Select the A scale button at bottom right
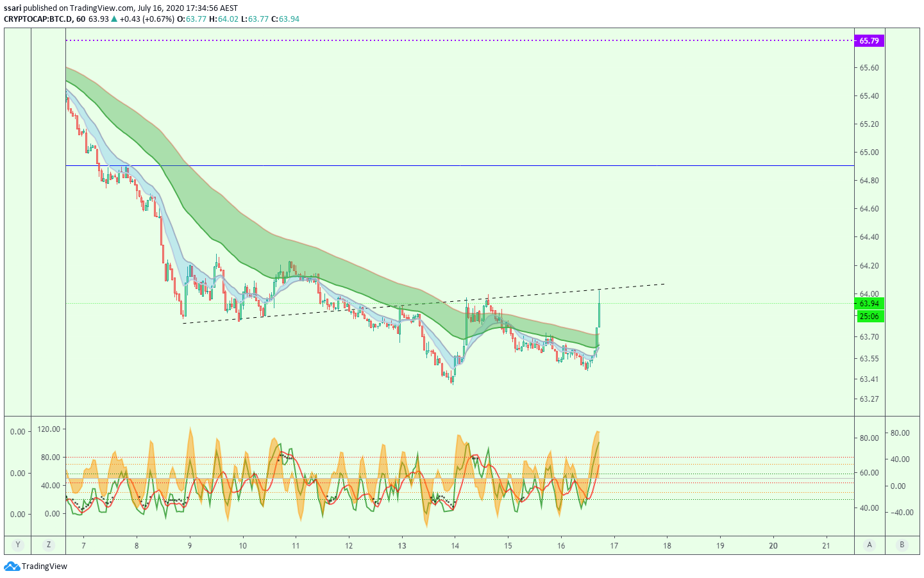The image size is (924, 578). (x=869, y=545)
